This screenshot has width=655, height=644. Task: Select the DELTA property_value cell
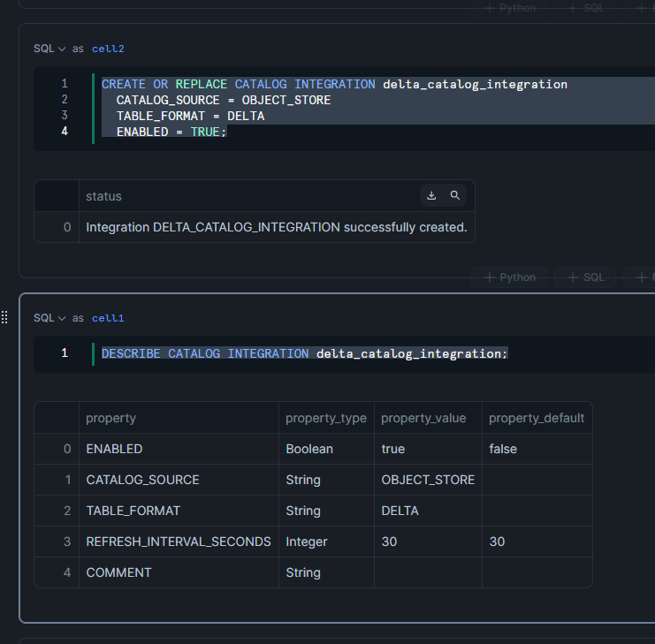tap(428, 511)
